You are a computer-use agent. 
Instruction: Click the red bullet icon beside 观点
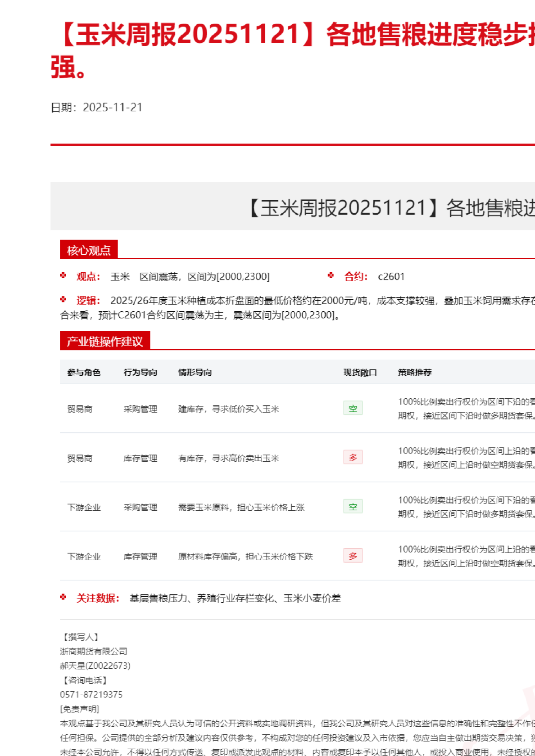(63, 275)
